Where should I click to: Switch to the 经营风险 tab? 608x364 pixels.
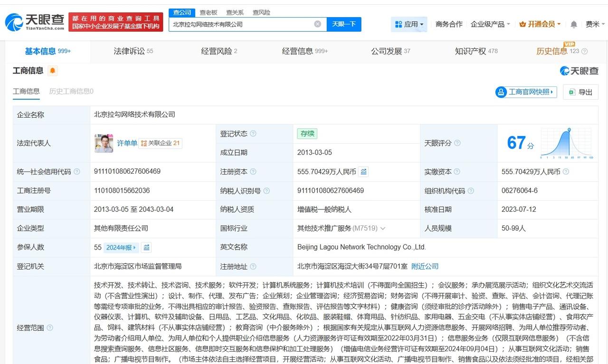coord(219,51)
